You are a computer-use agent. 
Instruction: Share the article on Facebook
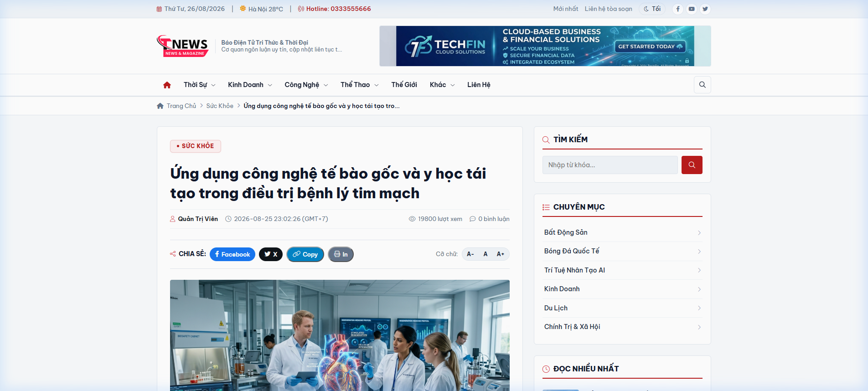tap(232, 254)
